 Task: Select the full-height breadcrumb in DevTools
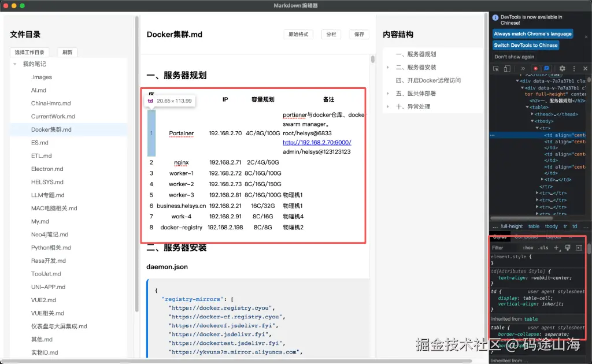(x=512, y=226)
